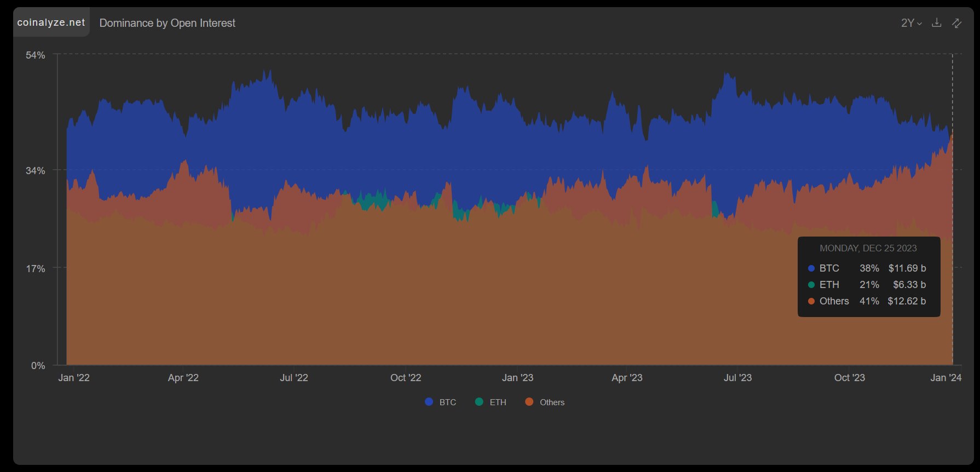Click the 34% y-axis label
980x472 pixels.
pyautogui.click(x=36, y=171)
